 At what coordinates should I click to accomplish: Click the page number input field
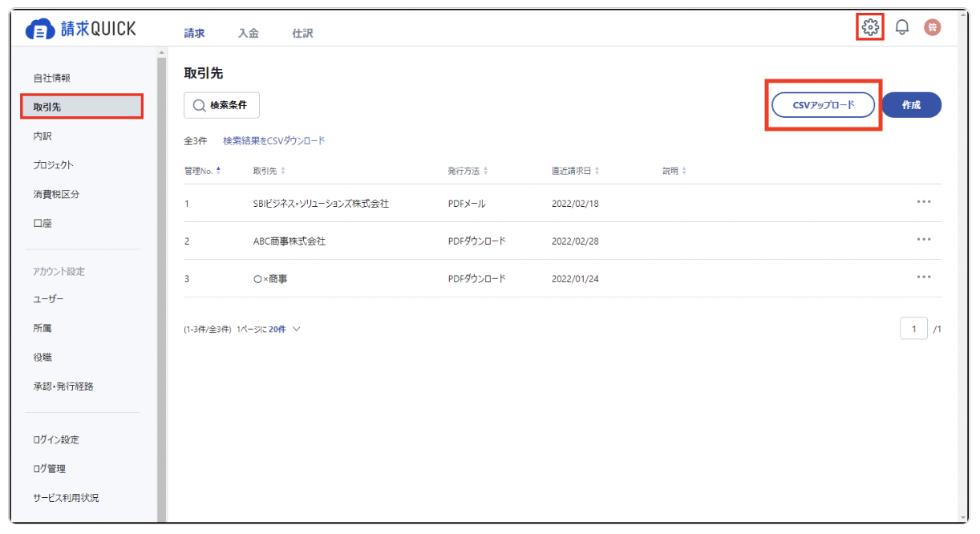click(x=913, y=329)
